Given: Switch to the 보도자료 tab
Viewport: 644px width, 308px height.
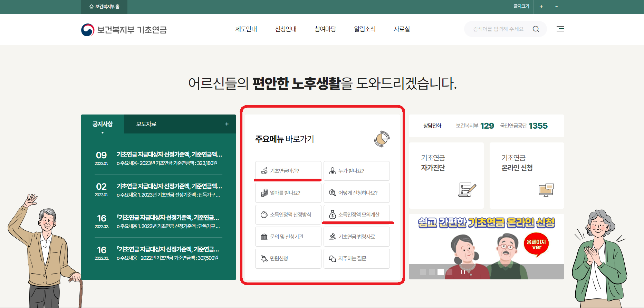Looking at the screenshot, I should click(146, 124).
